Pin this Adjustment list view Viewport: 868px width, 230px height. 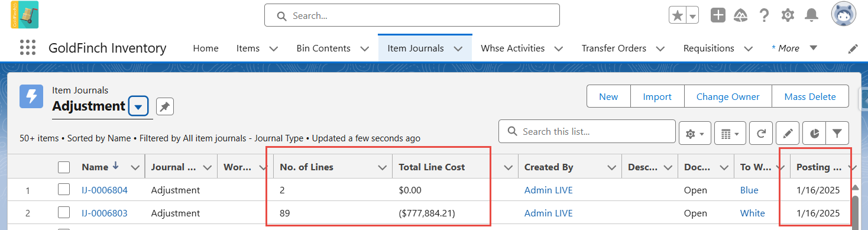click(x=165, y=106)
